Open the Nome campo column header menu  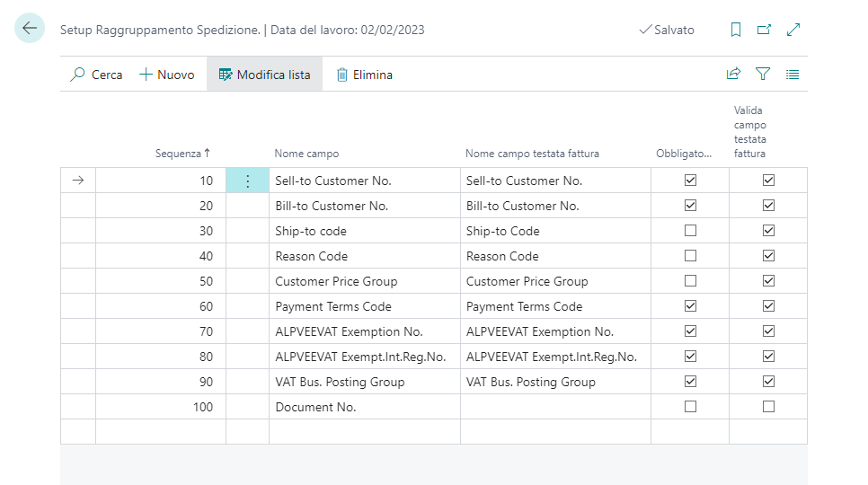click(306, 154)
